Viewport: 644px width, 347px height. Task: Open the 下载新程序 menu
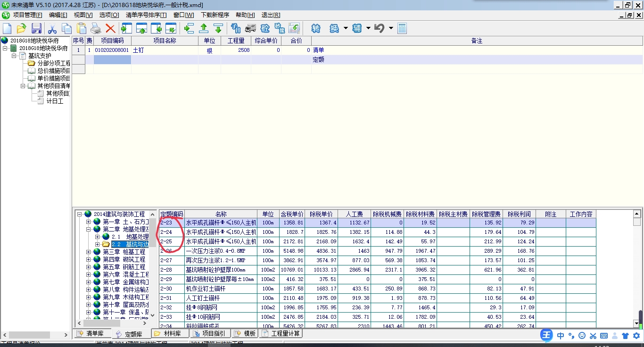(x=215, y=15)
